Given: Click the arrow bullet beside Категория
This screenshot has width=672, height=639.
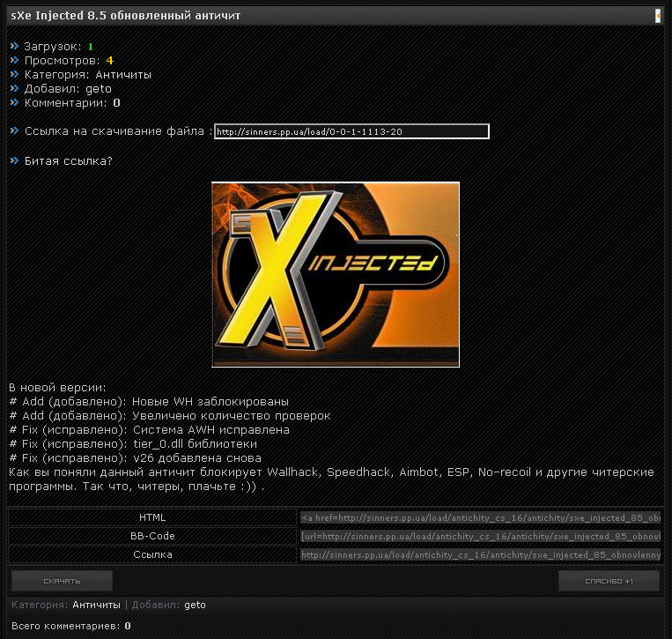Looking at the screenshot, I should coord(15,74).
